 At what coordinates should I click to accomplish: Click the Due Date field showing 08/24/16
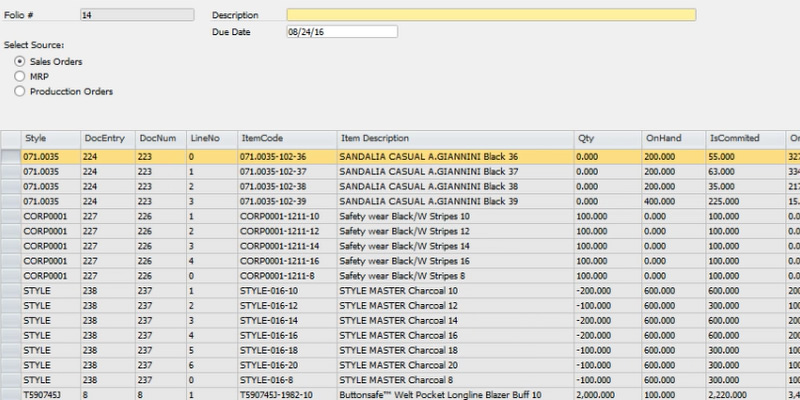(x=341, y=32)
